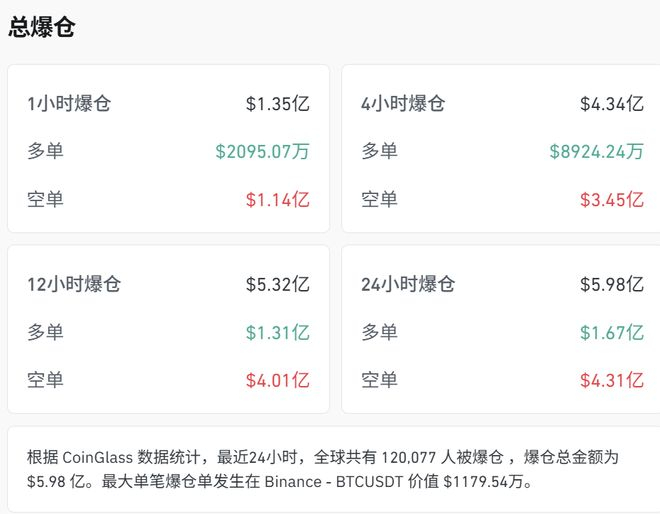Click the 多单 label in 1小时爆仓 card

tap(45, 152)
